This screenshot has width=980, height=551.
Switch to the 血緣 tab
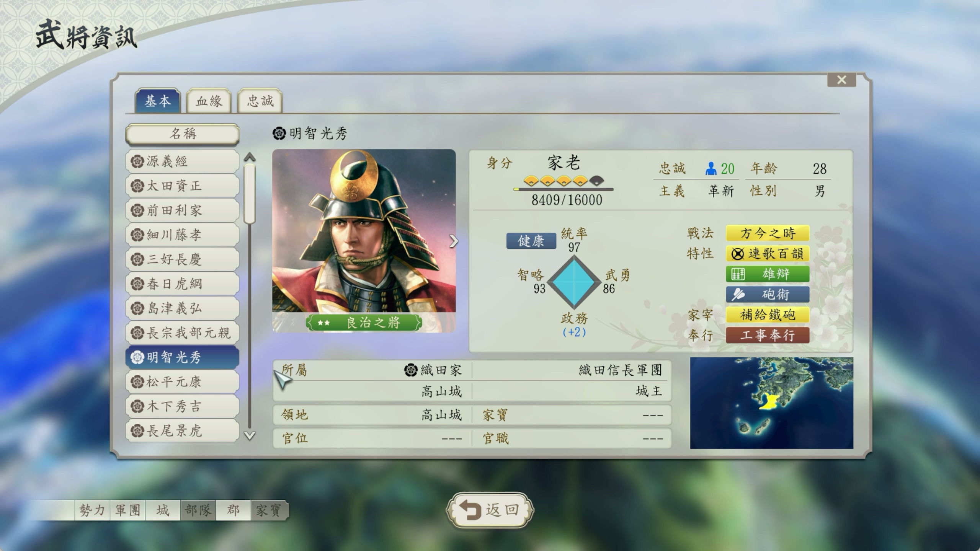[x=209, y=101]
